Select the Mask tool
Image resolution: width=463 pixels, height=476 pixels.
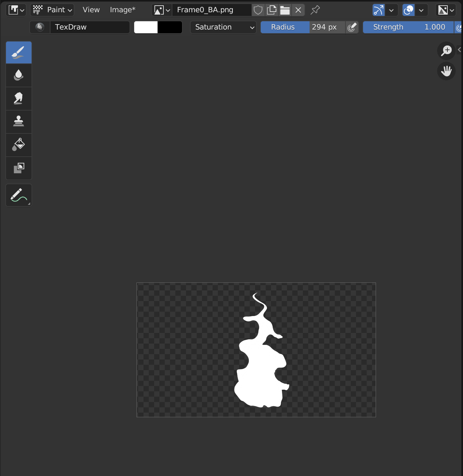19,168
